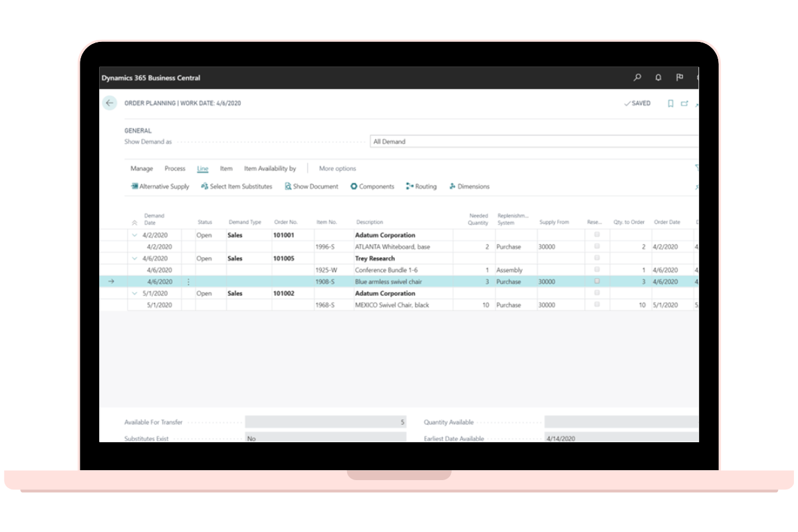Collapse the 5/1/2020 demand group
The width and height of the screenshot is (798, 532).
134,293
